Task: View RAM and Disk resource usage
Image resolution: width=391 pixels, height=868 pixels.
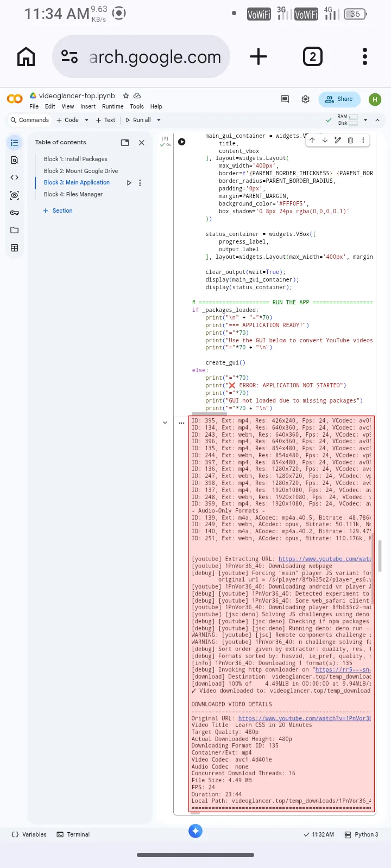Action: point(348,120)
